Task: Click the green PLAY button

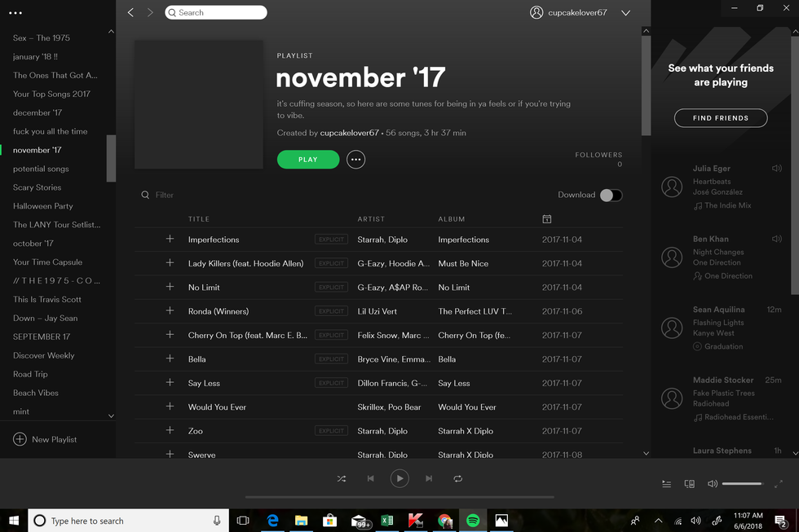Action: (308, 160)
